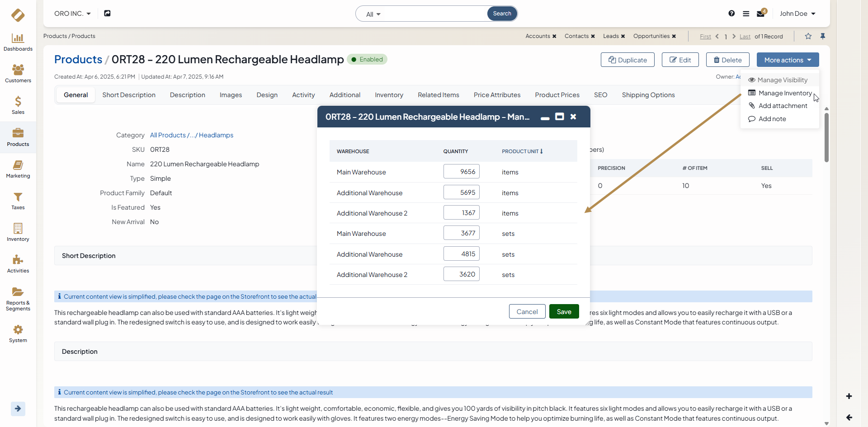Open the System gear menu
This screenshot has height=427, width=868.
point(18,333)
